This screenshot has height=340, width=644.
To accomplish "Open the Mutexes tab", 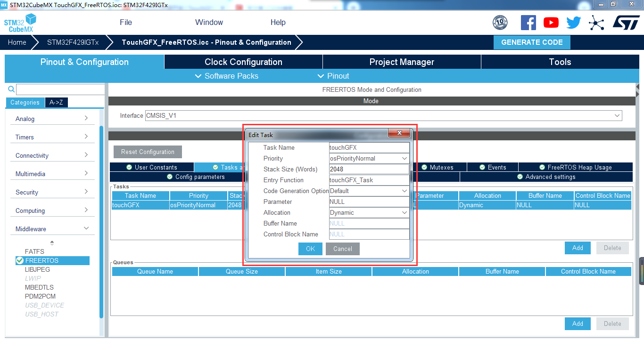I will click(438, 167).
